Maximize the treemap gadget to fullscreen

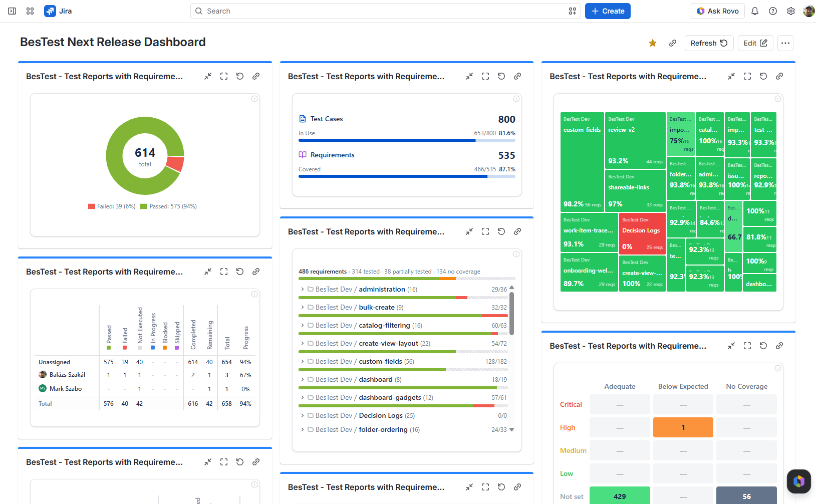tap(747, 76)
